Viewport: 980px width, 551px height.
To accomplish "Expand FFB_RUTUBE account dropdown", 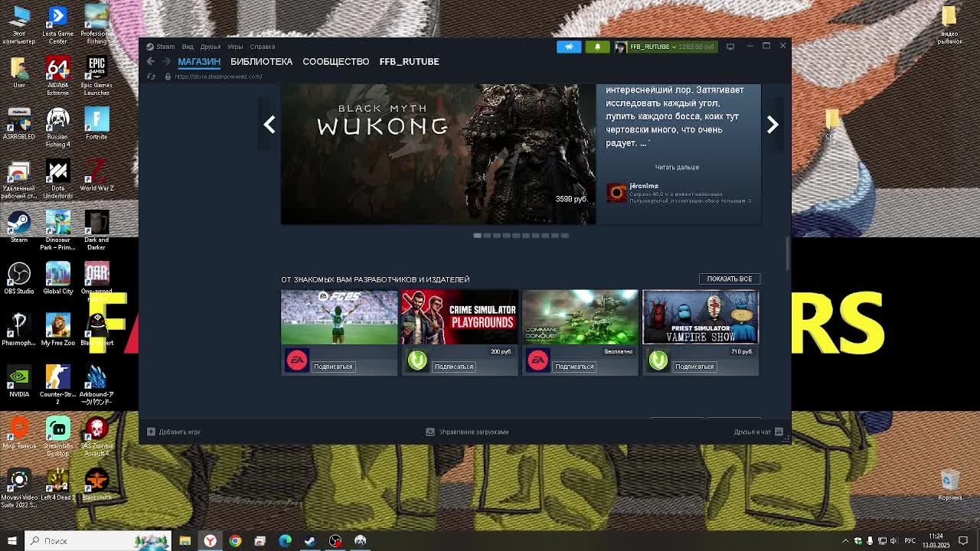I will pyautogui.click(x=666, y=47).
